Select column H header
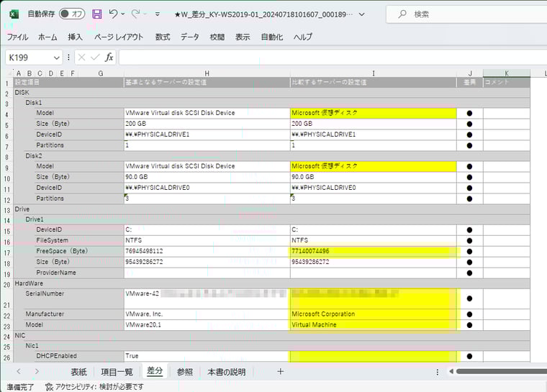The image size is (547, 392). point(207,73)
